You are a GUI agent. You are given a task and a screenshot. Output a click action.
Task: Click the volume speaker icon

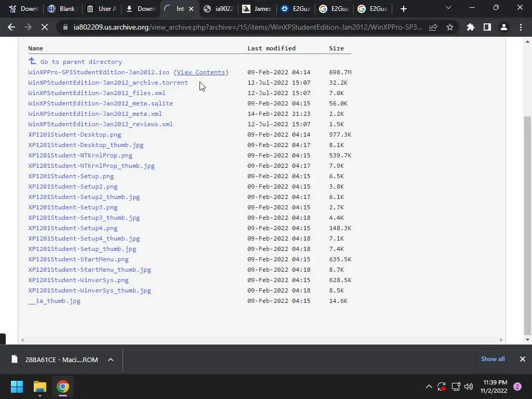tap(469, 387)
